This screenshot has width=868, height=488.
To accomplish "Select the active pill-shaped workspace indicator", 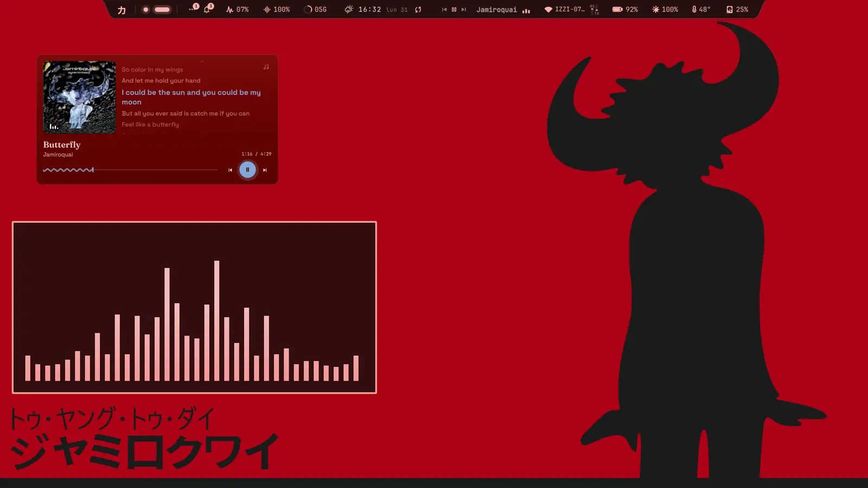I will coord(162,10).
